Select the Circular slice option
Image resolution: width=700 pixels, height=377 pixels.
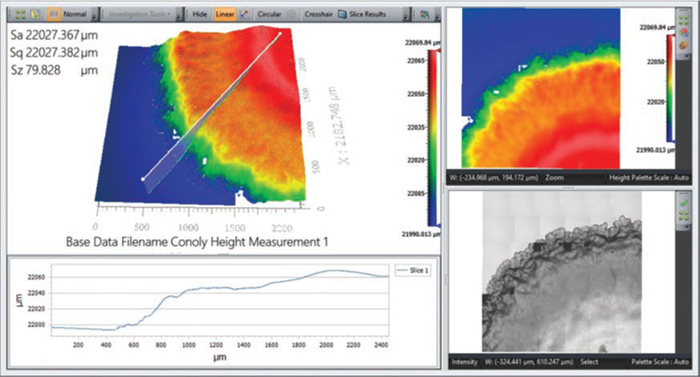coord(269,14)
